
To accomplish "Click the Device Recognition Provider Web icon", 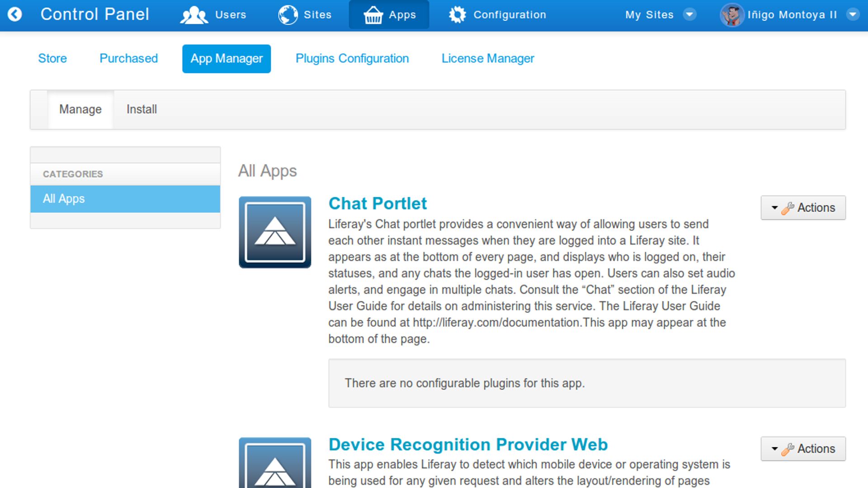I will [275, 463].
